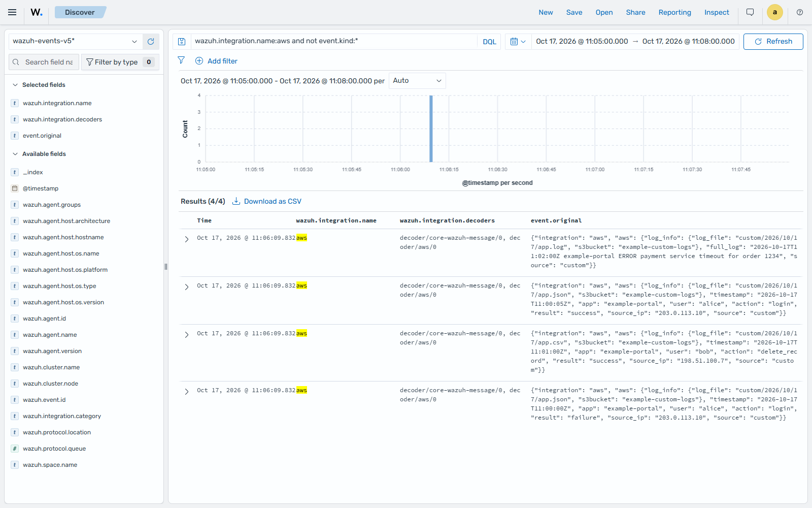Image resolution: width=812 pixels, height=508 pixels.
Task: Click the Refresh button
Action: [773, 42]
